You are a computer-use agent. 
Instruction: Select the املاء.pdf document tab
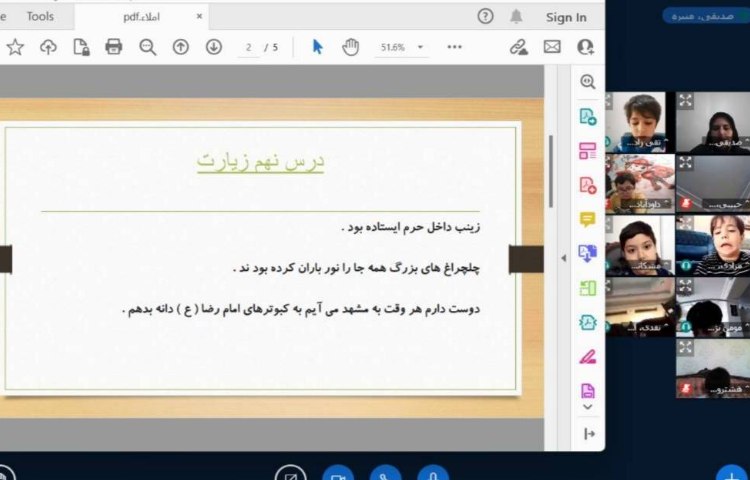coord(142,17)
